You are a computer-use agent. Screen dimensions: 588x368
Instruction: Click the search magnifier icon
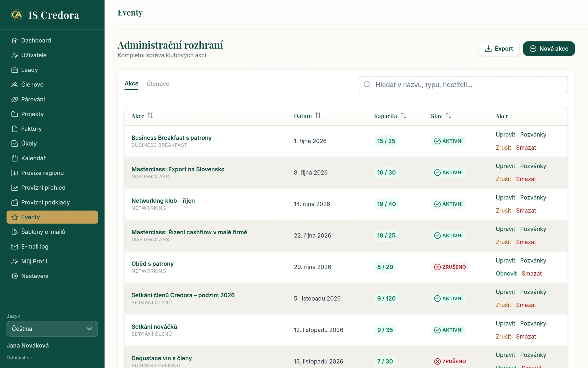[367, 85]
